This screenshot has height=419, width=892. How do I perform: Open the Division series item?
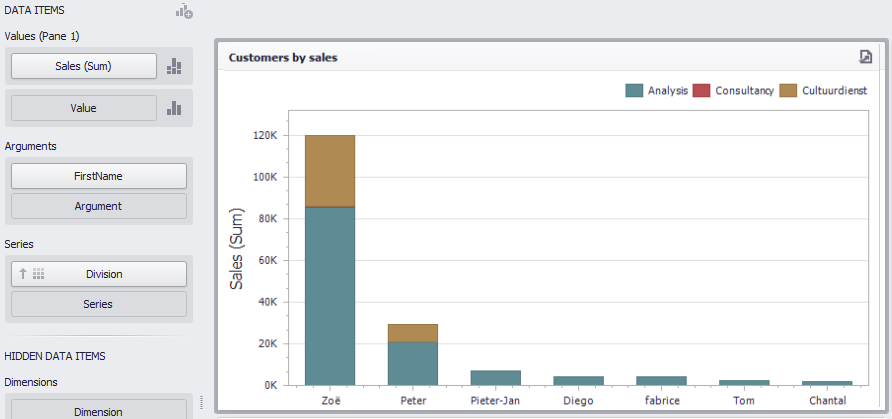coord(98,274)
